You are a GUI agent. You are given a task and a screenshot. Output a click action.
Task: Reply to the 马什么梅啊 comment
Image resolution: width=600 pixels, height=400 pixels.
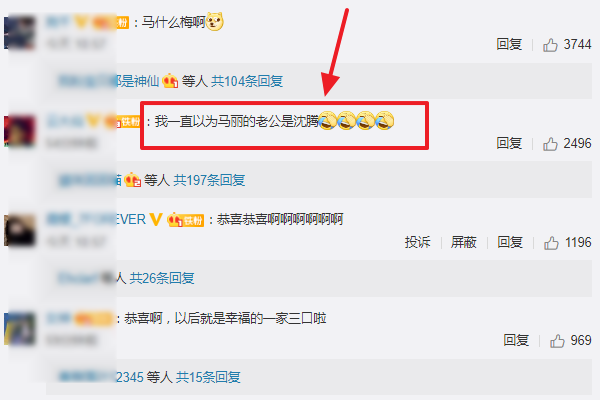[x=509, y=44]
